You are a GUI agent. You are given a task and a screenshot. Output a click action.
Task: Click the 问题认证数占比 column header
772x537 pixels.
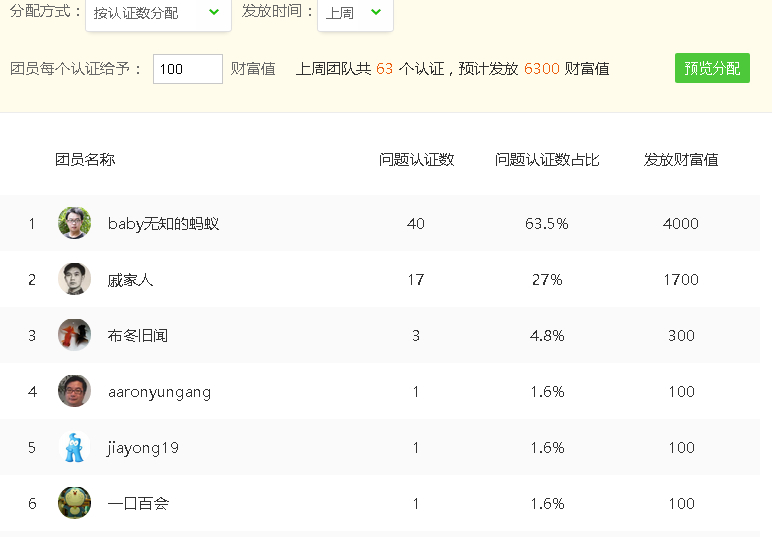coord(547,159)
